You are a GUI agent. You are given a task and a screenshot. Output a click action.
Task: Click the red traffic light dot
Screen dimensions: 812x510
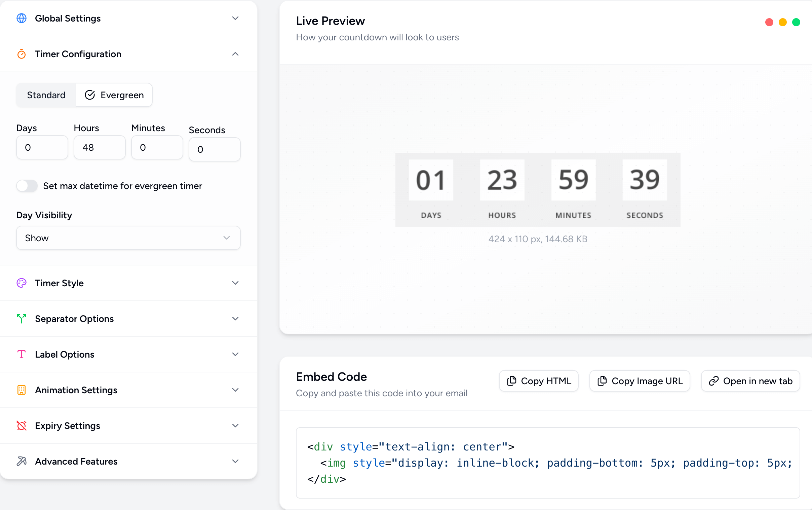pos(769,22)
